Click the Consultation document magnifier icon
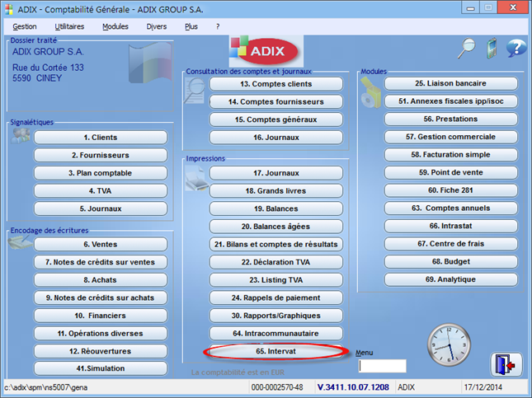 pyautogui.click(x=195, y=90)
